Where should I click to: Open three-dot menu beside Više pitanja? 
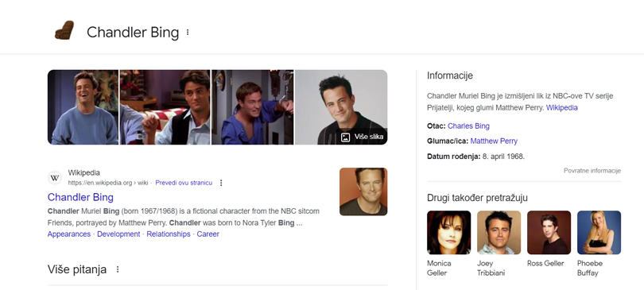click(118, 269)
